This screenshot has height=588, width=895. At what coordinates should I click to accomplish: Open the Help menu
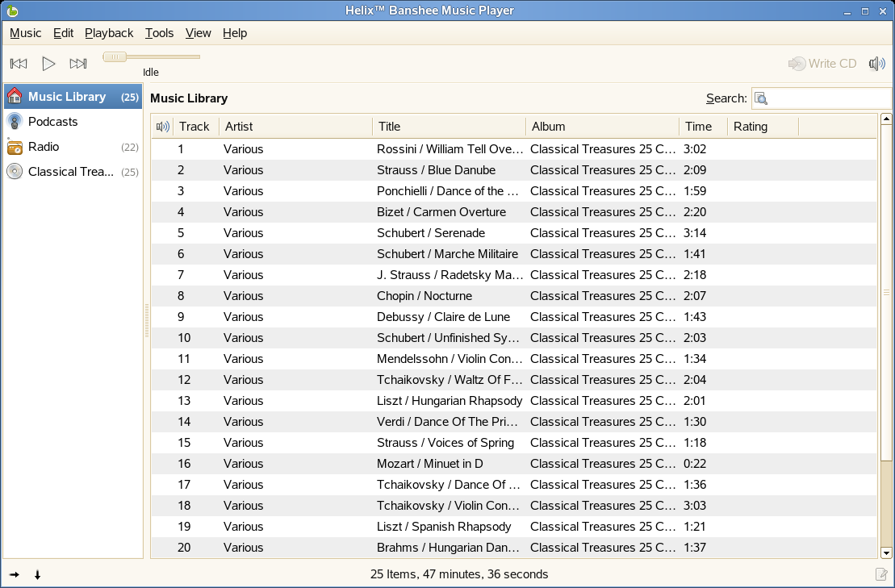tap(235, 33)
